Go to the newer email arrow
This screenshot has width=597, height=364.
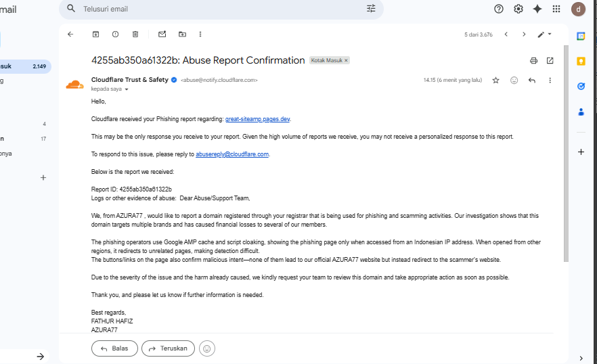click(x=506, y=35)
